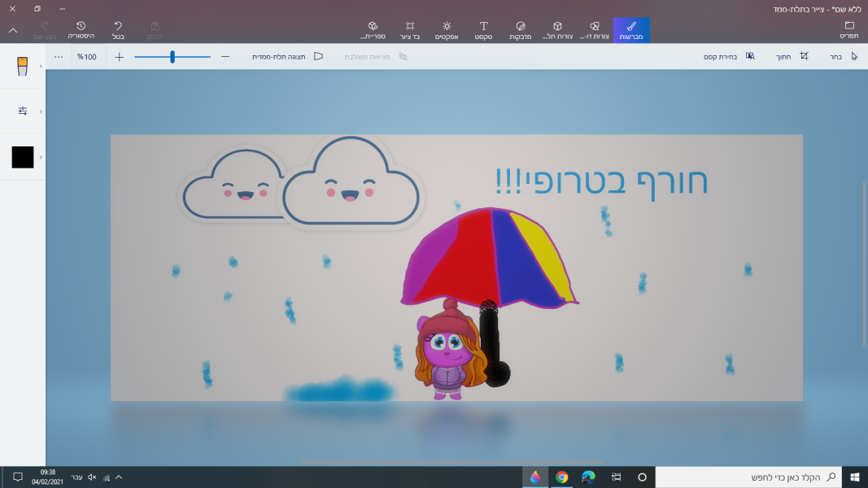Click the Undo (בטל) button
This screenshot has width=868, height=488.
tap(118, 30)
